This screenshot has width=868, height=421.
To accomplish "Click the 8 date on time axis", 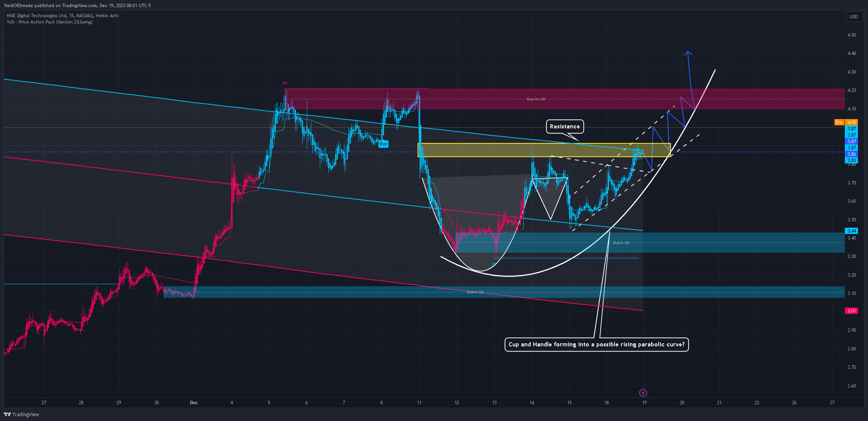I will (x=381, y=403).
